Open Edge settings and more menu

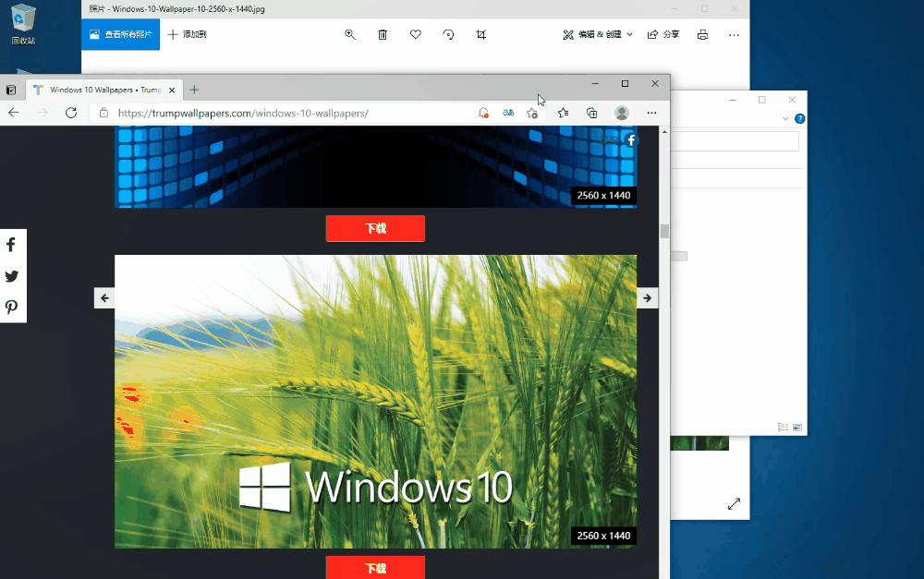651,113
